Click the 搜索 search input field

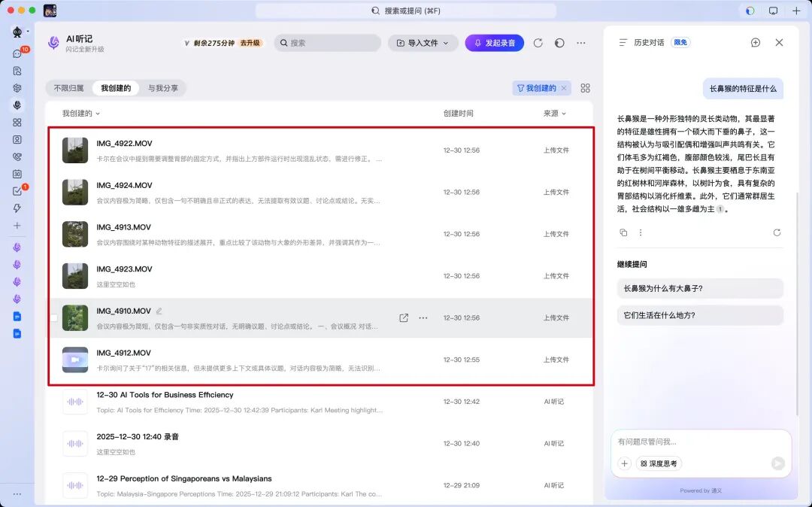click(x=327, y=43)
